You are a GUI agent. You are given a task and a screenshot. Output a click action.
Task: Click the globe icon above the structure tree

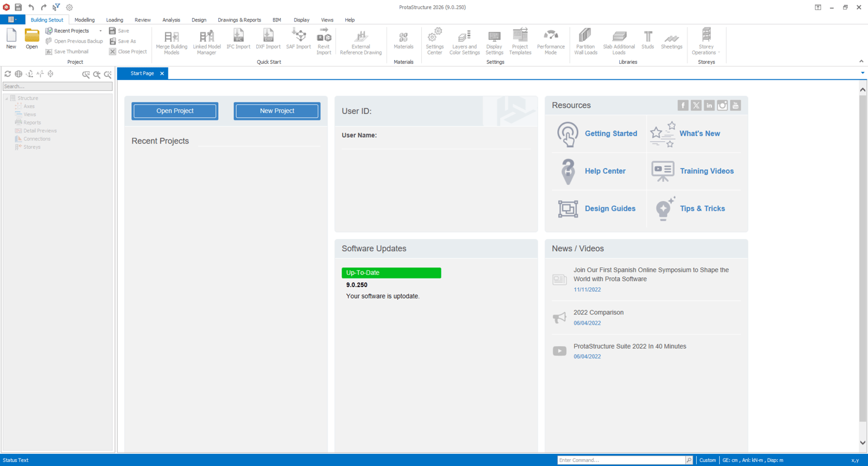(x=19, y=74)
